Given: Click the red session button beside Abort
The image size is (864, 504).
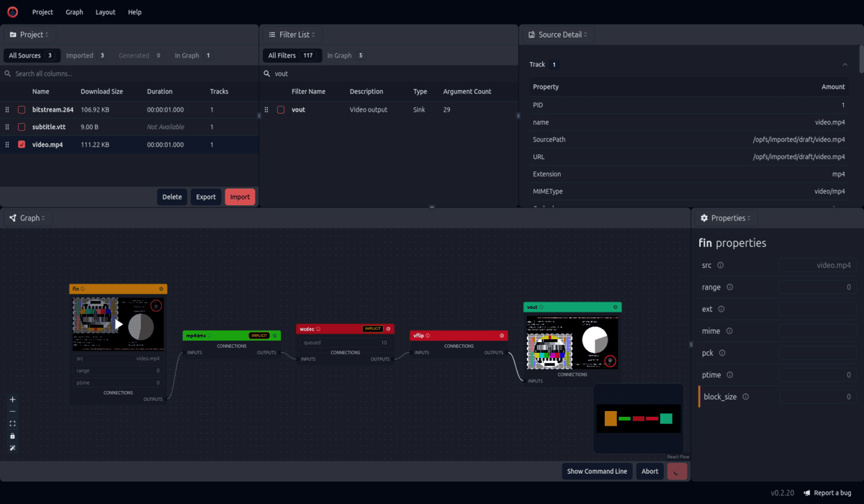Looking at the screenshot, I should click(x=676, y=471).
